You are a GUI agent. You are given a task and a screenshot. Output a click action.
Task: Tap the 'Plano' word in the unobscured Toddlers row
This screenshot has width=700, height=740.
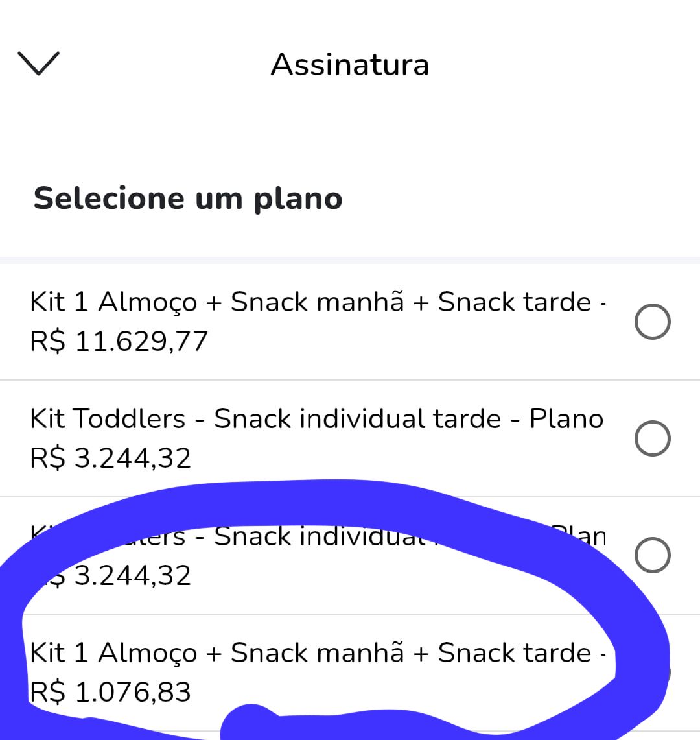[x=566, y=418]
